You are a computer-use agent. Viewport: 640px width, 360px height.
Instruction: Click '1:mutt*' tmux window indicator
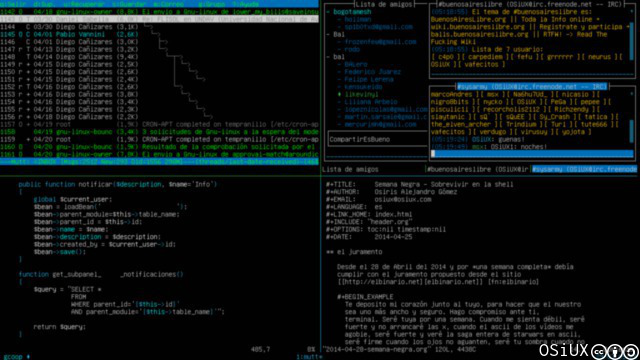click(309, 357)
